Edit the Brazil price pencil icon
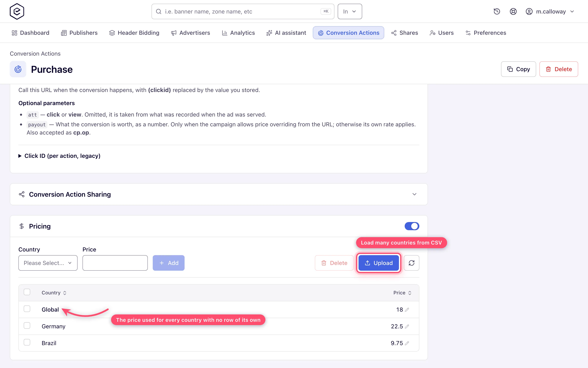 (x=407, y=343)
